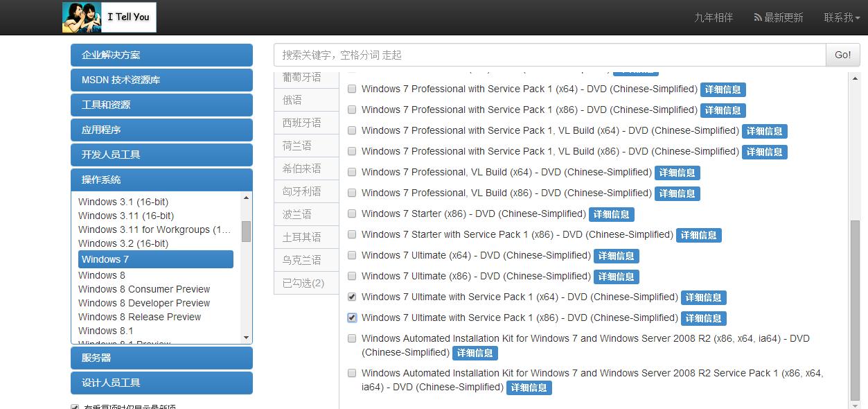Uncheck Windows 7 Ultimate SP1 (x86) DVD
The width and height of the screenshot is (868, 409).
352,317
